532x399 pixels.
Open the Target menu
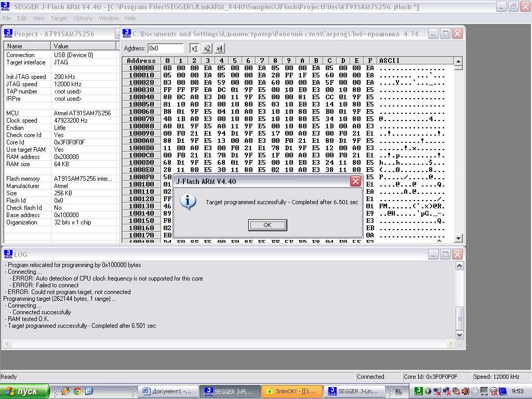59,18
